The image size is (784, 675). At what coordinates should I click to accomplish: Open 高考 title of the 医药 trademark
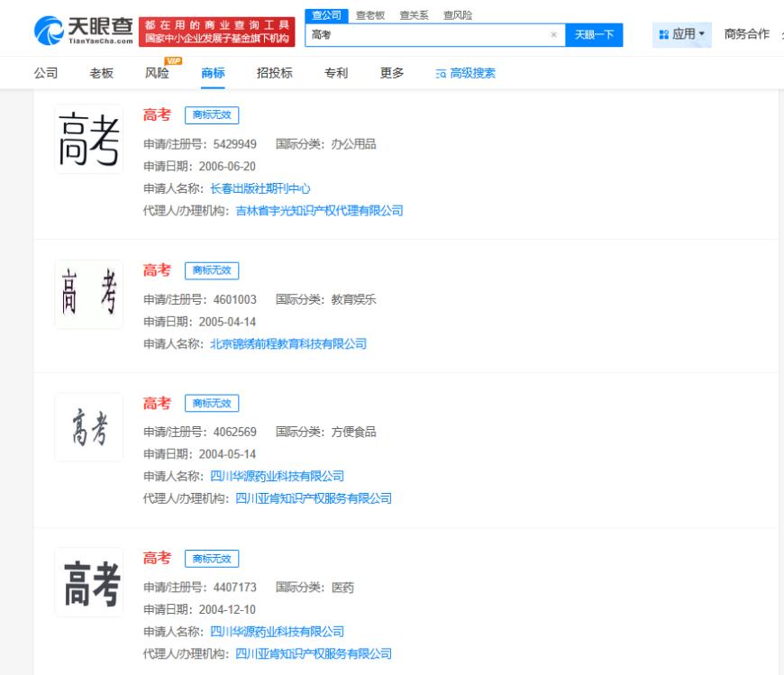pos(157,558)
